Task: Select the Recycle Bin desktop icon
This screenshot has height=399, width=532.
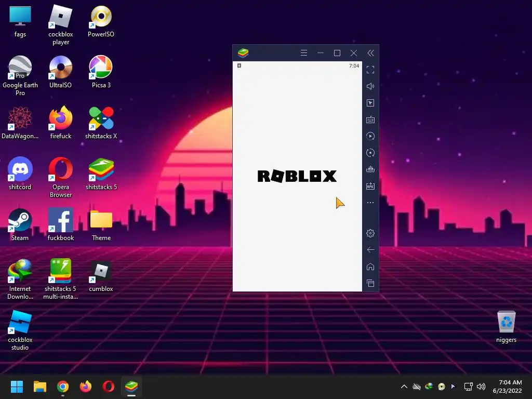Action: click(506, 327)
